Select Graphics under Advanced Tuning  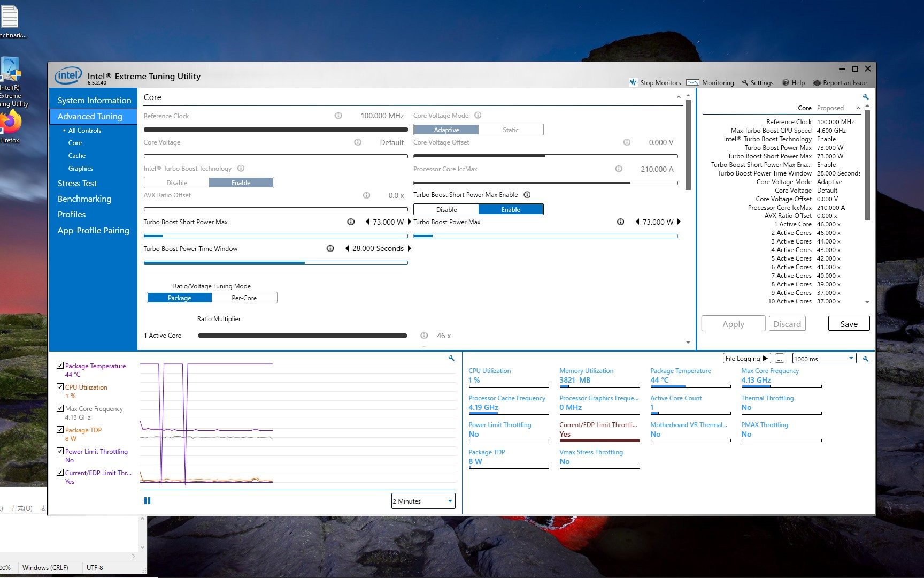(80, 168)
